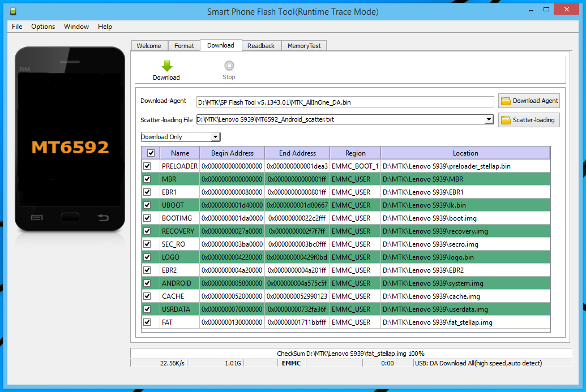
Task: Click the cache.img location cell
Action: 465,296
